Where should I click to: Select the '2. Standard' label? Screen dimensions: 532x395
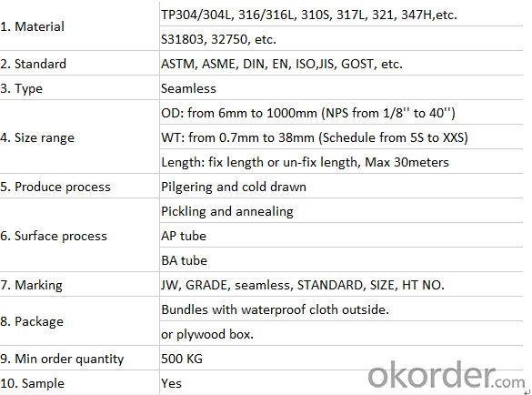tap(34, 64)
